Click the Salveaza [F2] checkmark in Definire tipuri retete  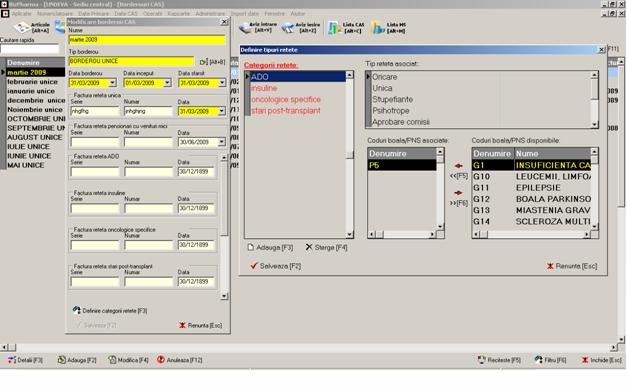(254, 265)
